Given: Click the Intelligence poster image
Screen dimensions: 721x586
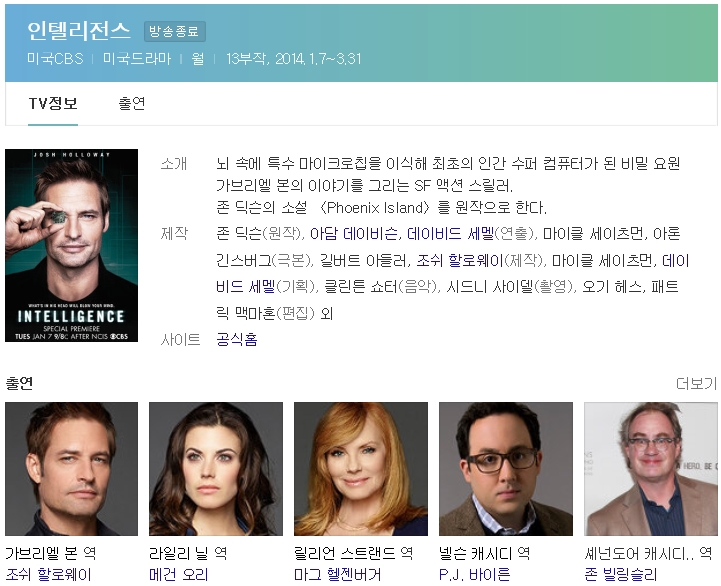Looking at the screenshot, I should [71, 245].
